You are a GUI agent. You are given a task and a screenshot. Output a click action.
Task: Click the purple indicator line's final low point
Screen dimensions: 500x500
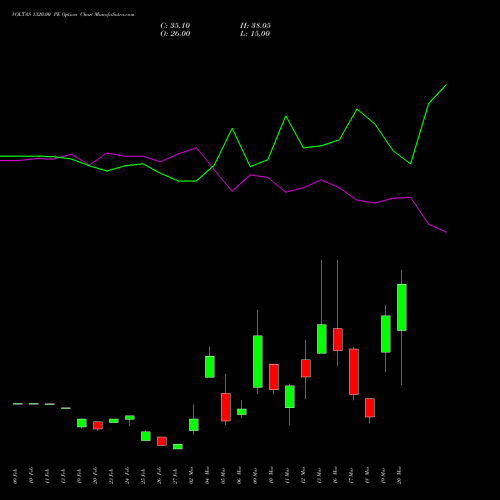point(446,232)
